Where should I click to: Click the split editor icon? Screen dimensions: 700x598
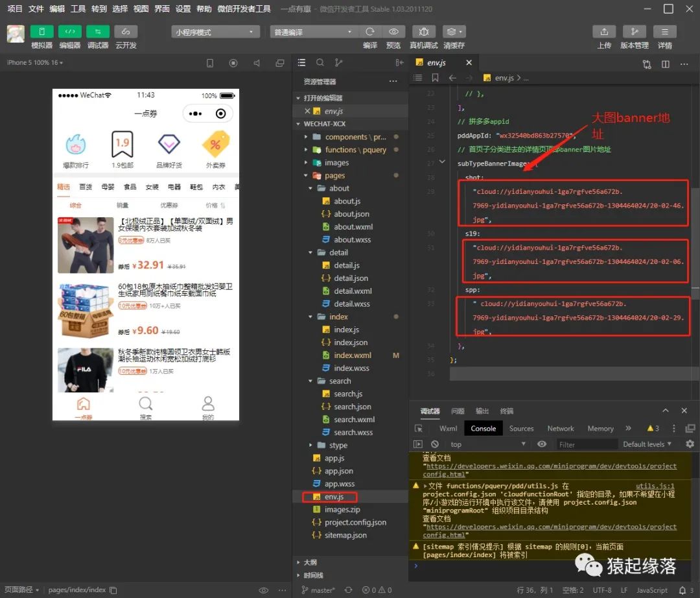tap(665, 64)
